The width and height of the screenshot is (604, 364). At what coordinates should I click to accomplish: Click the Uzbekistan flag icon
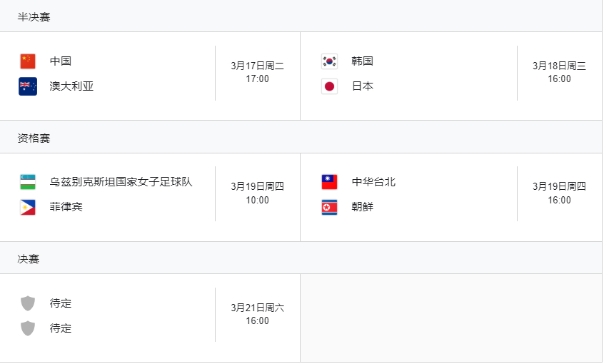coord(28,182)
